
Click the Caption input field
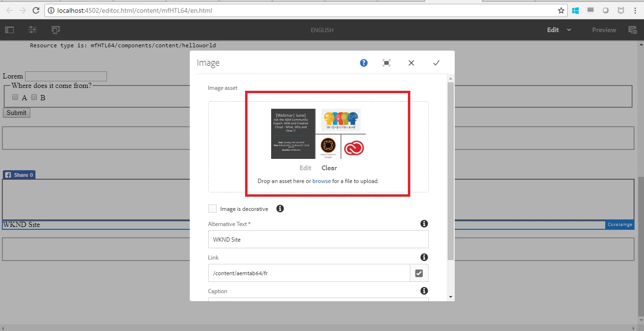pos(318,299)
